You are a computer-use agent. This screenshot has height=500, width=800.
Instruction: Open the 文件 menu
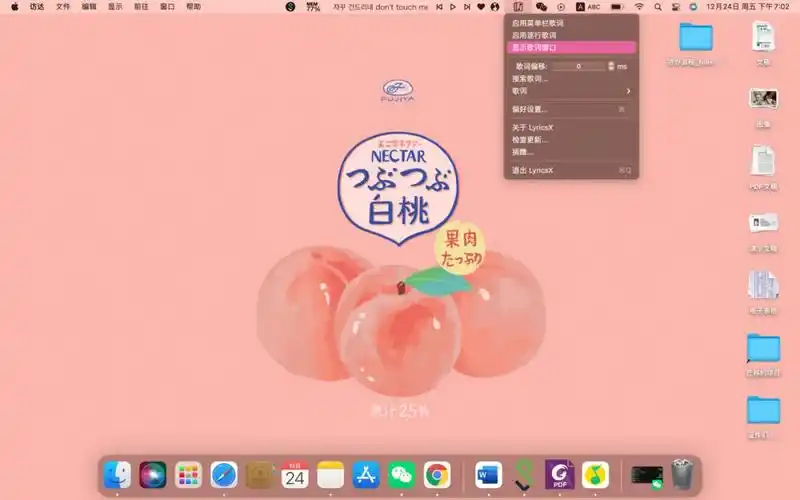pyautogui.click(x=63, y=7)
